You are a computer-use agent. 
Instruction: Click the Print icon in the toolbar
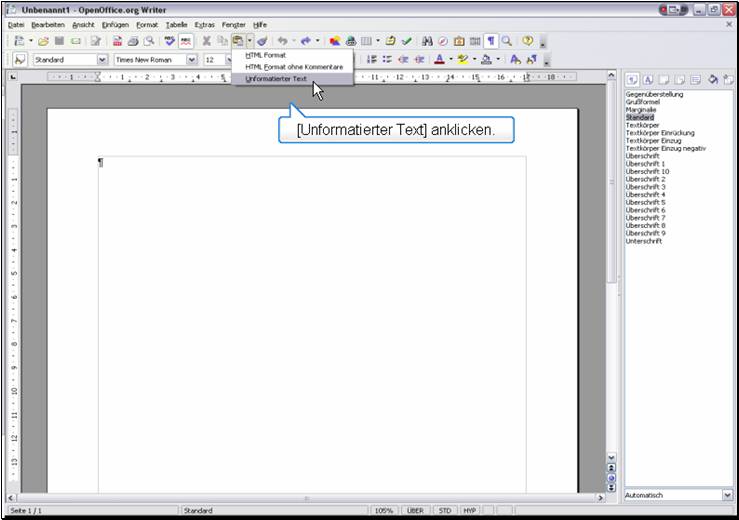click(132, 41)
